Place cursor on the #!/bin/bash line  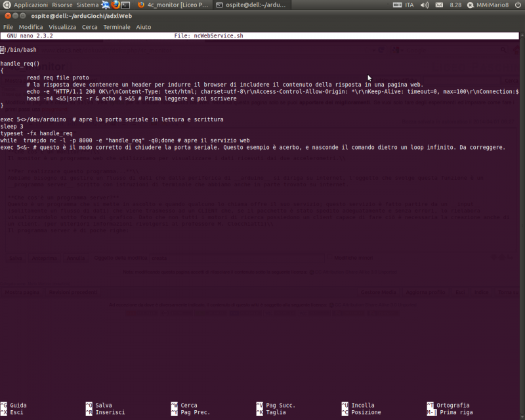tap(18, 50)
